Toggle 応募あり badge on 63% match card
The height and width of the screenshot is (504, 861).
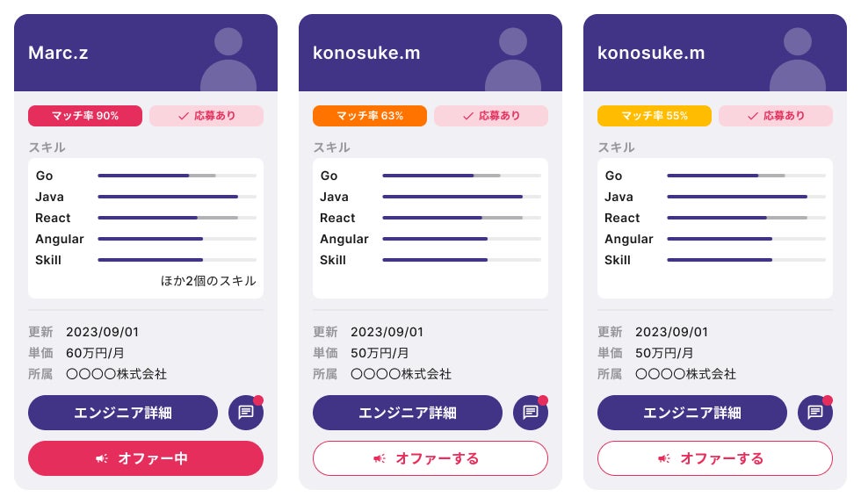(491, 116)
